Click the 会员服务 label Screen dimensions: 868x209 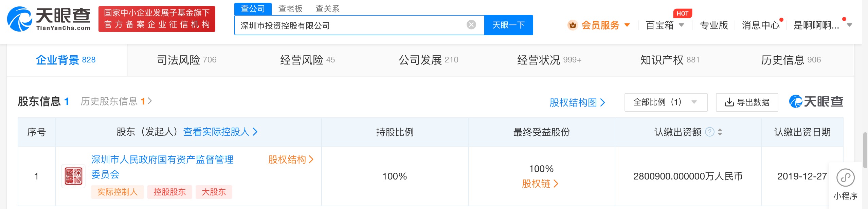600,25
